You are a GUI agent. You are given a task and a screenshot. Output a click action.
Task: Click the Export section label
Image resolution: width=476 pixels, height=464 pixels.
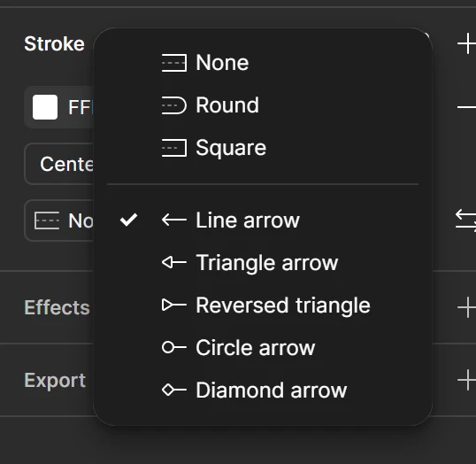[55, 381]
